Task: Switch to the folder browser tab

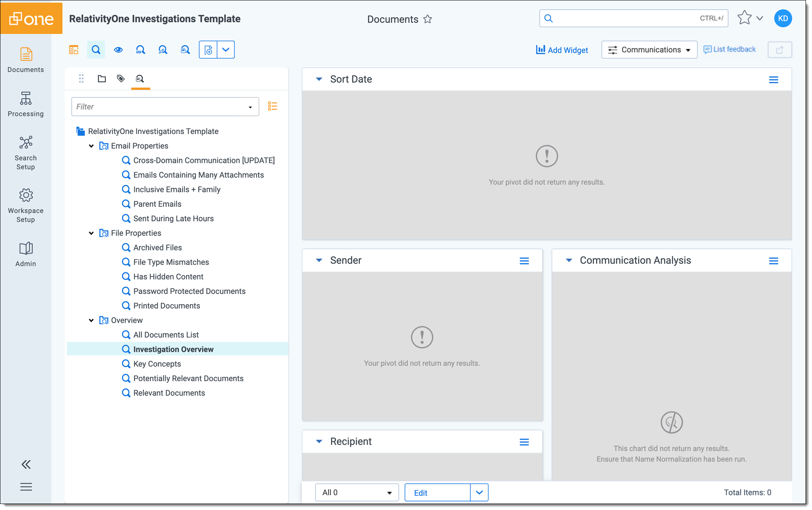Action: [x=102, y=79]
